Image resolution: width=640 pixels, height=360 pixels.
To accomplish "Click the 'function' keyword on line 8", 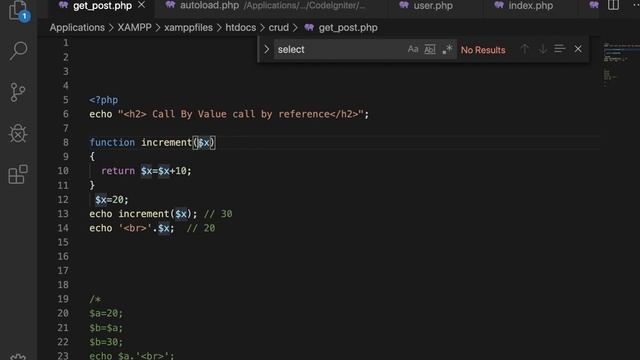I will click(x=112, y=142).
